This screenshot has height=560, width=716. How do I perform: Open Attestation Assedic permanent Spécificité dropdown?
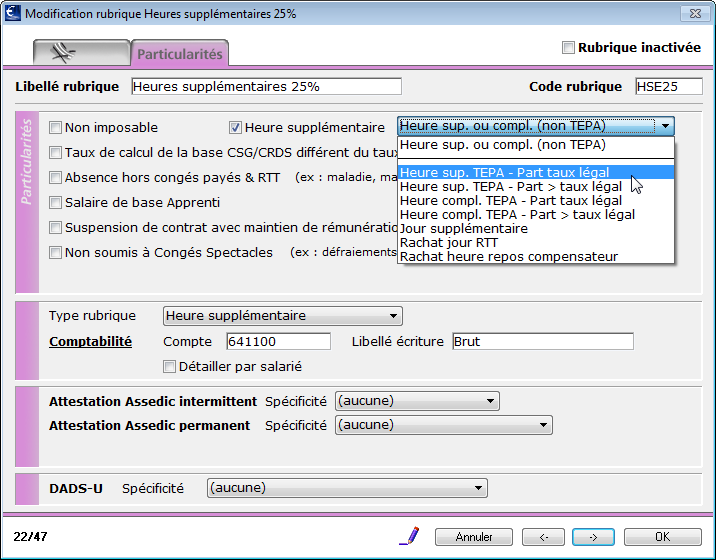tap(444, 425)
